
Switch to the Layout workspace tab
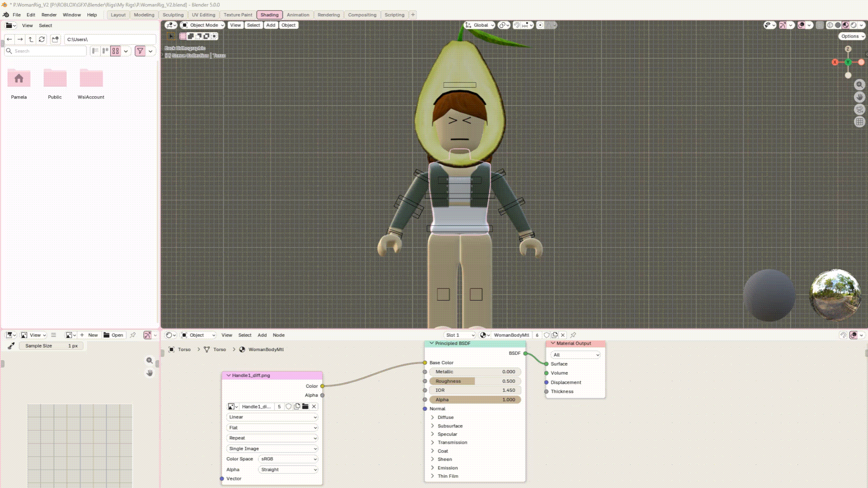coord(118,15)
